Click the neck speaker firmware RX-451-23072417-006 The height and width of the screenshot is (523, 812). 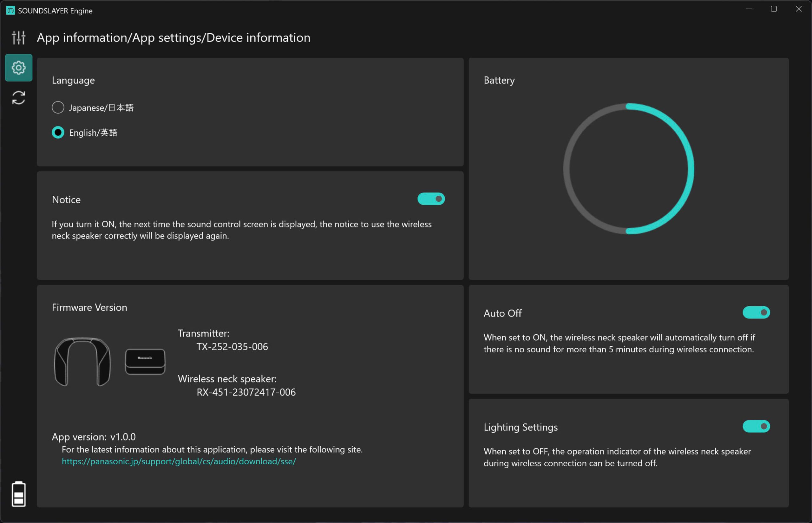(246, 392)
